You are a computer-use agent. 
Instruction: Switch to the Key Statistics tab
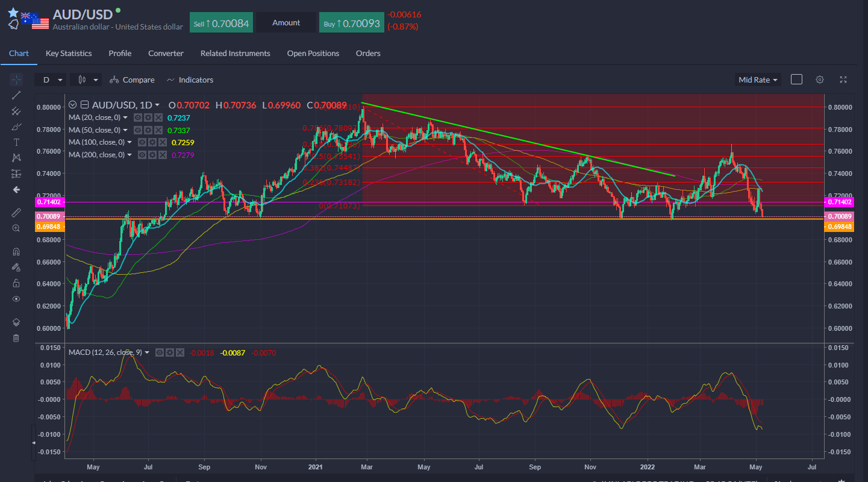(x=69, y=54)
